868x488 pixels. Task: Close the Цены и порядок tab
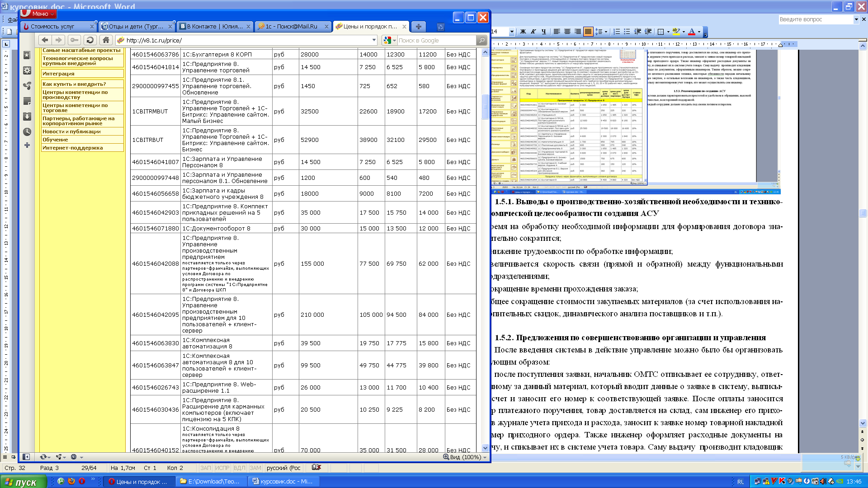click(x=404, y=27)
